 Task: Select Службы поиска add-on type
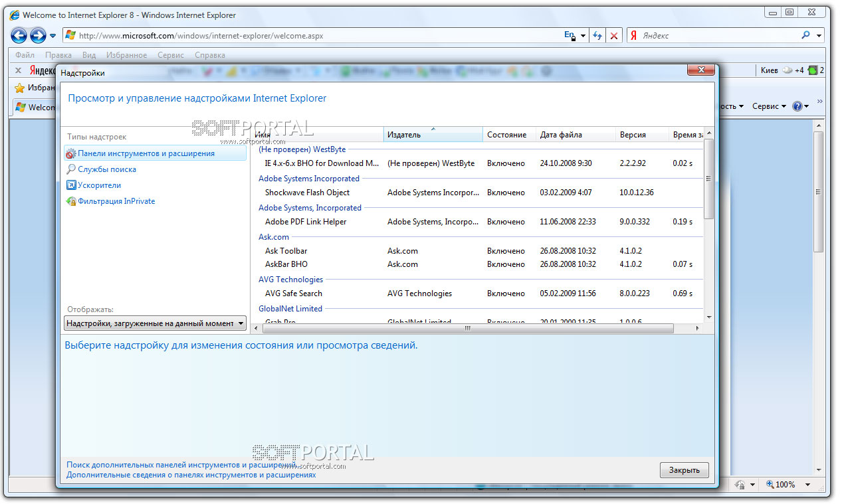click(106, 169)
